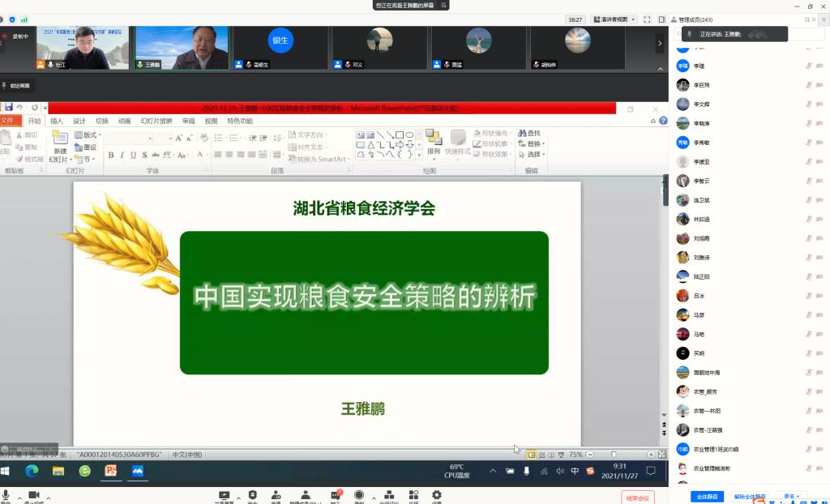Enter full screen using the fullscreen icon
Screen dimensions: 830x504
[x=648, y=19]
